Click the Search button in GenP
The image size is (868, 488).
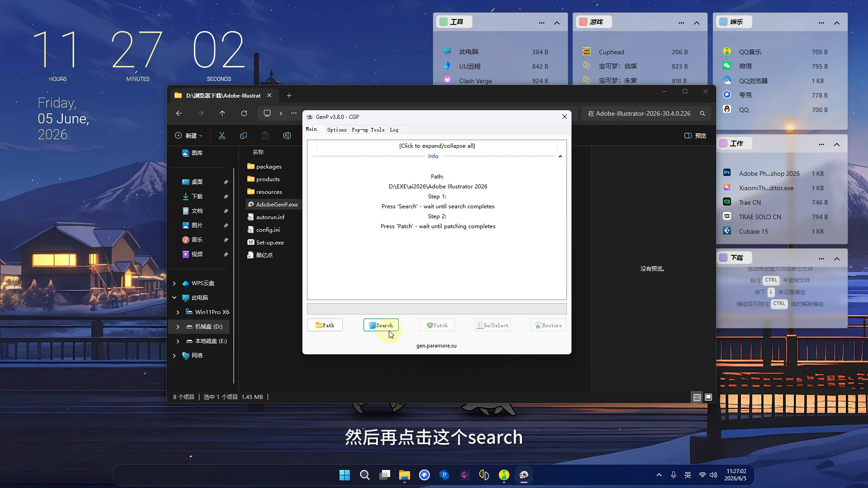point(381,325)
